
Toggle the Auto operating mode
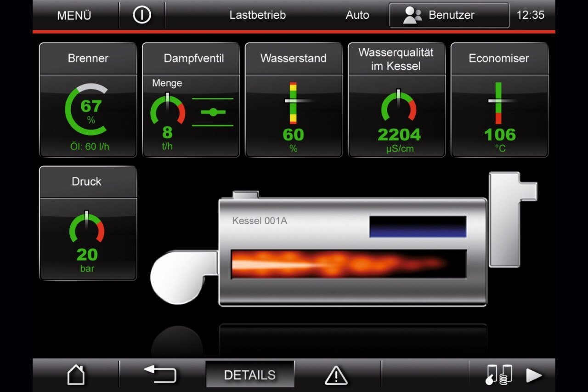tap(357, 15)
